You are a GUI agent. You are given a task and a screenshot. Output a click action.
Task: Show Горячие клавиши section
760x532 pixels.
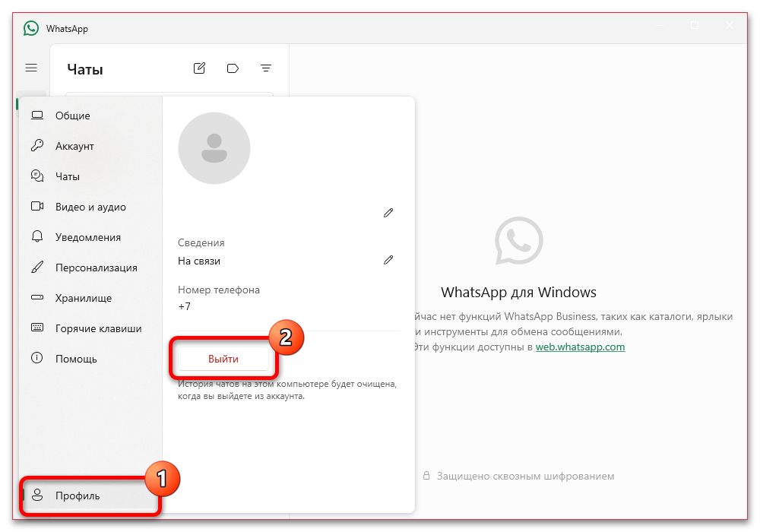[90, 328]
